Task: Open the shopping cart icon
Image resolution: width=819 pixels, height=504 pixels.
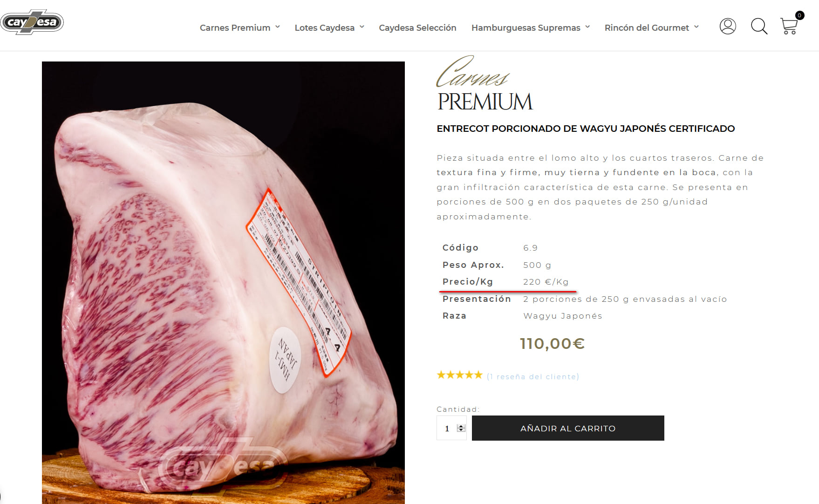Action: [789, 26]
